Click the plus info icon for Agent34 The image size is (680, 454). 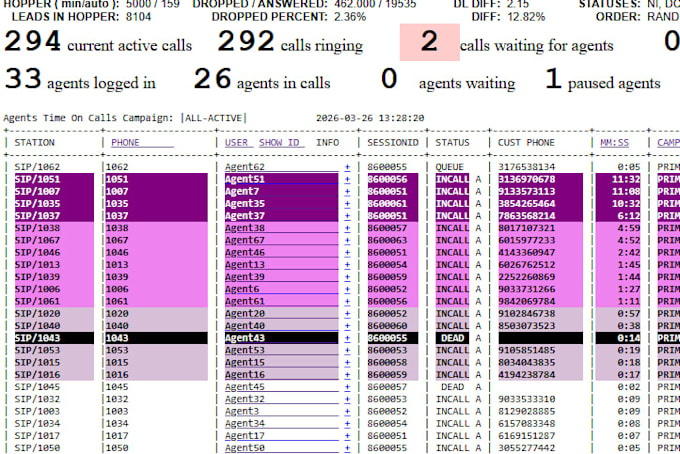tap(347, 423)
